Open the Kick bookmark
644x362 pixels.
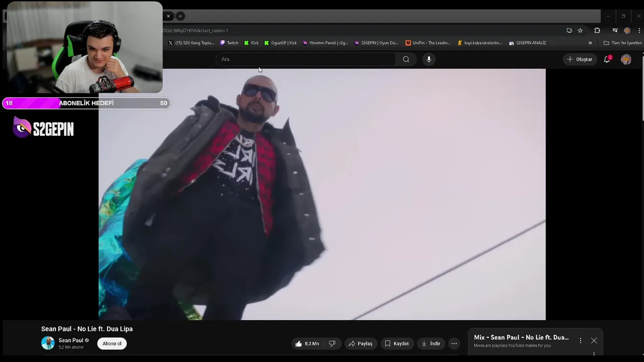point(252,43)
